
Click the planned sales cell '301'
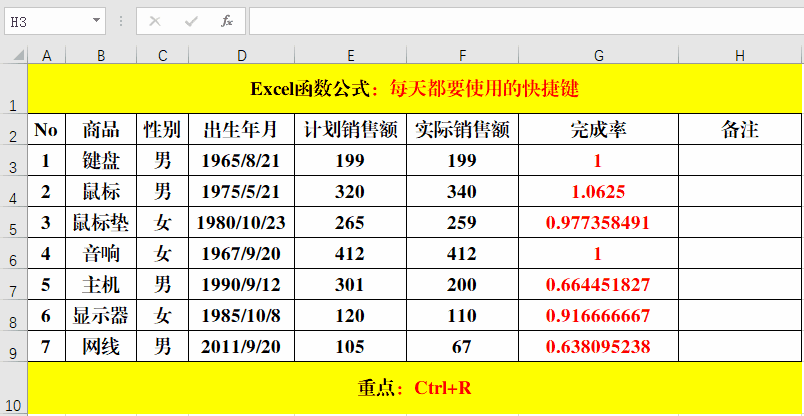[351, 285]
